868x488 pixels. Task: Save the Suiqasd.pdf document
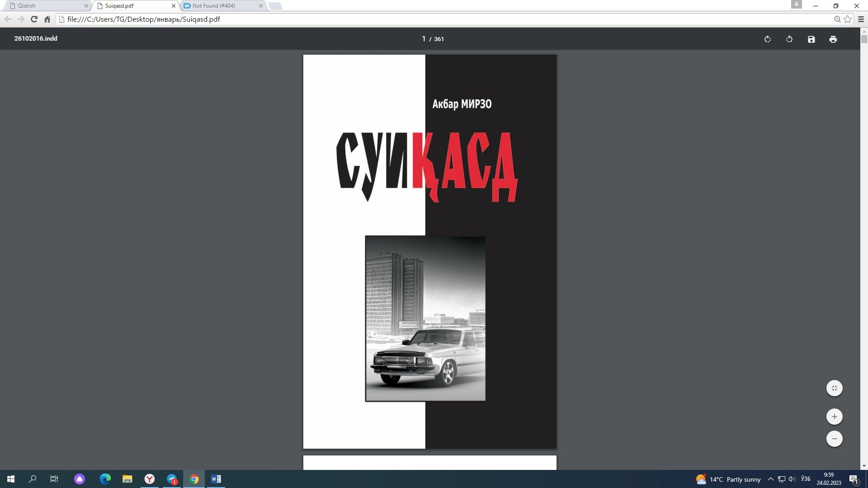(x=811, y=39)
